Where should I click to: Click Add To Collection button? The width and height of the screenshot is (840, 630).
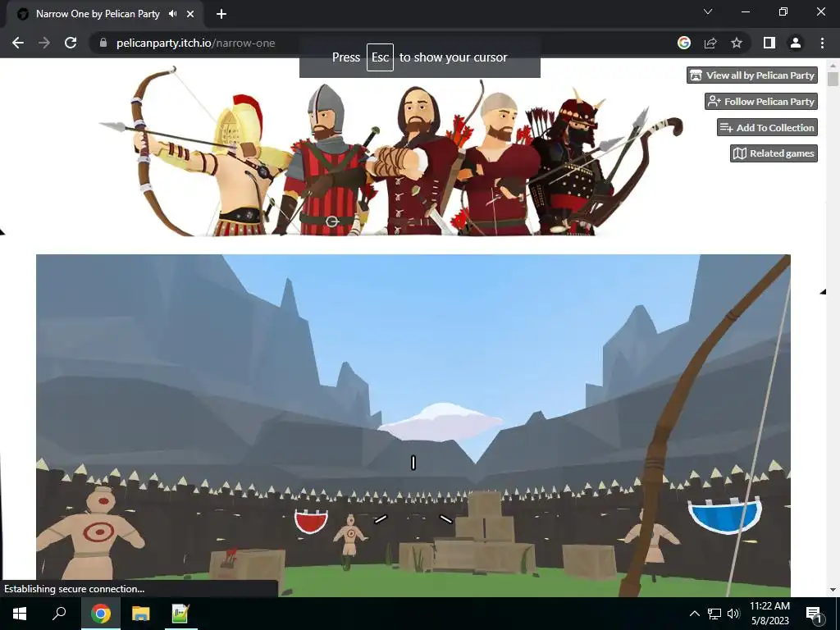(767, 127)
